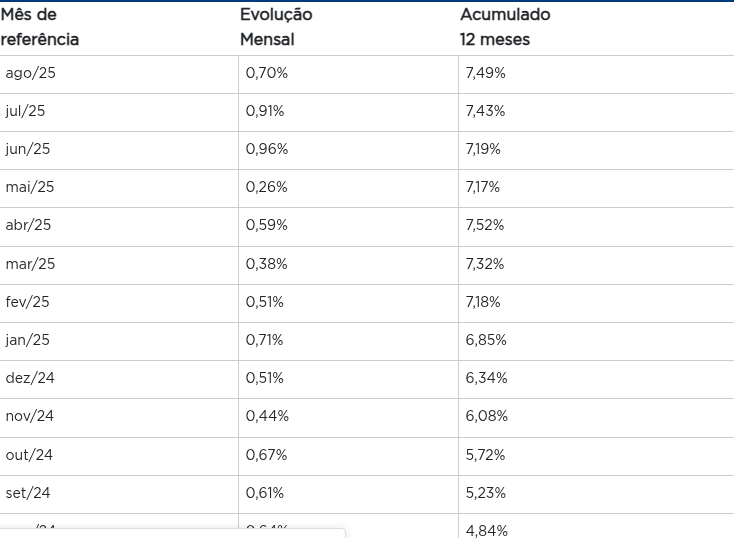Select the 7,17% accumulated cell

tap(483, 187)
